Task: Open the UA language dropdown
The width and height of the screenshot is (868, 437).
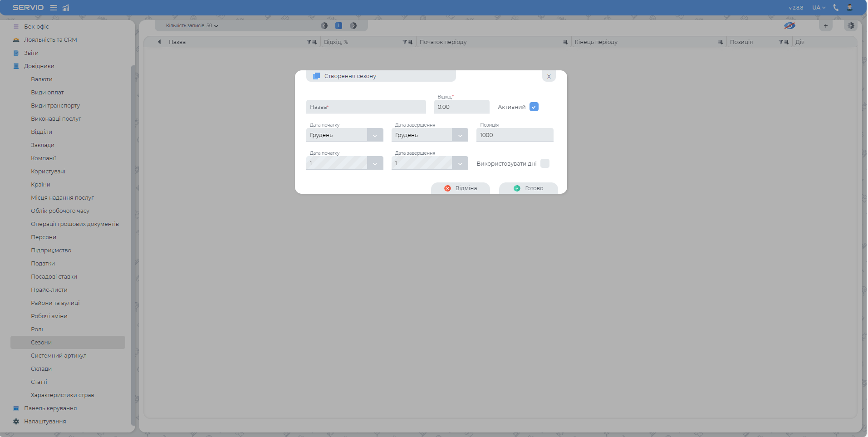Action: tap(819, 8)
